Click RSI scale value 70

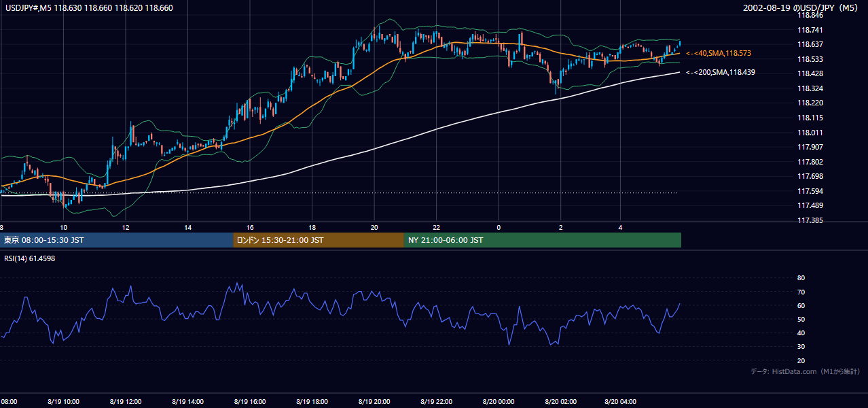[801, 292]
